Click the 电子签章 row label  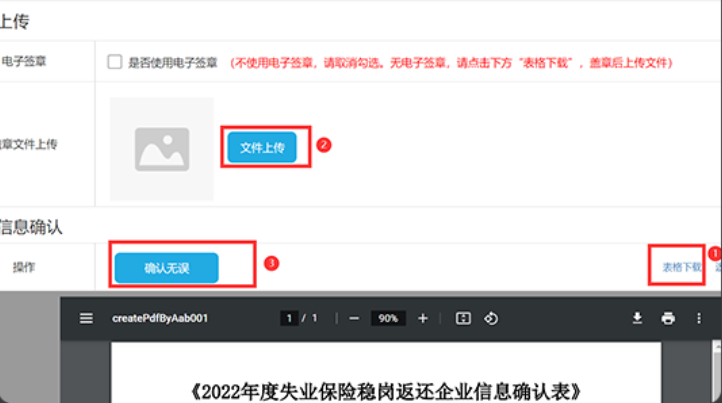[23, 61]
